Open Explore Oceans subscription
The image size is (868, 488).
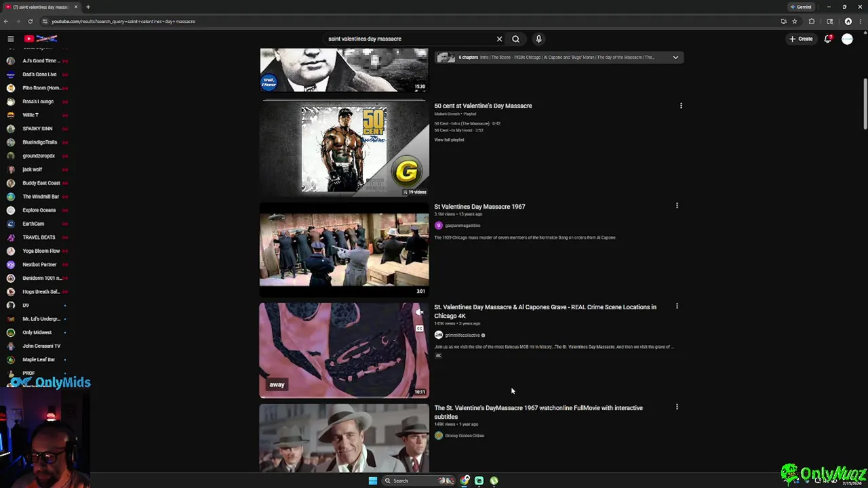[x=37, y=210]
